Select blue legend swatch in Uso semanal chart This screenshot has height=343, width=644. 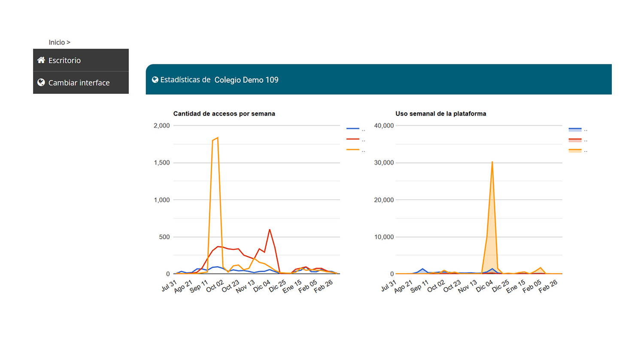(575, 129)
